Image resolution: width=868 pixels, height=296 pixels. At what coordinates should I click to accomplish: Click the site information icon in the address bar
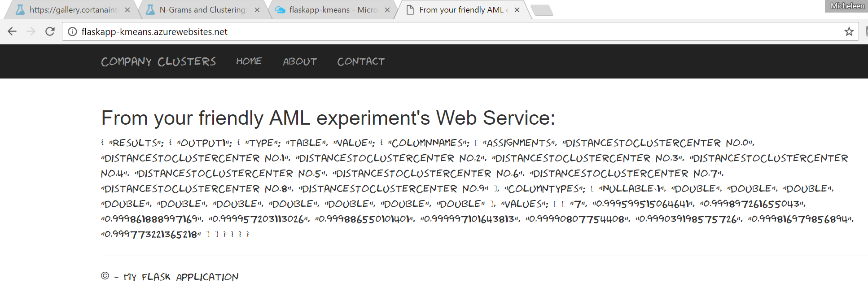[72, 31]
